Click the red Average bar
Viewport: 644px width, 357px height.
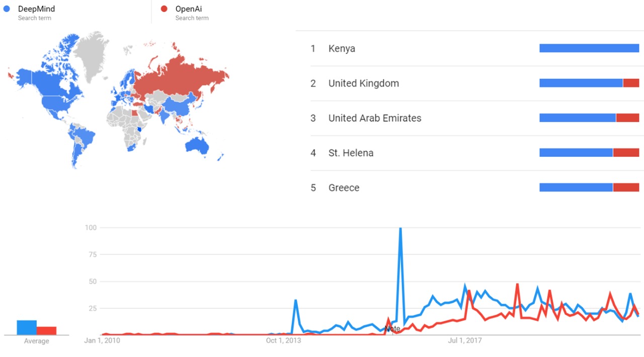click(x=46, y=330)
